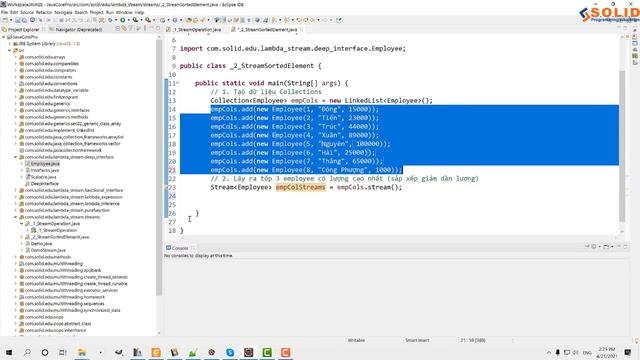640x360 pixels.
Task: Click the green Run button in the toolbar
Action: click(x=122, y=20)
